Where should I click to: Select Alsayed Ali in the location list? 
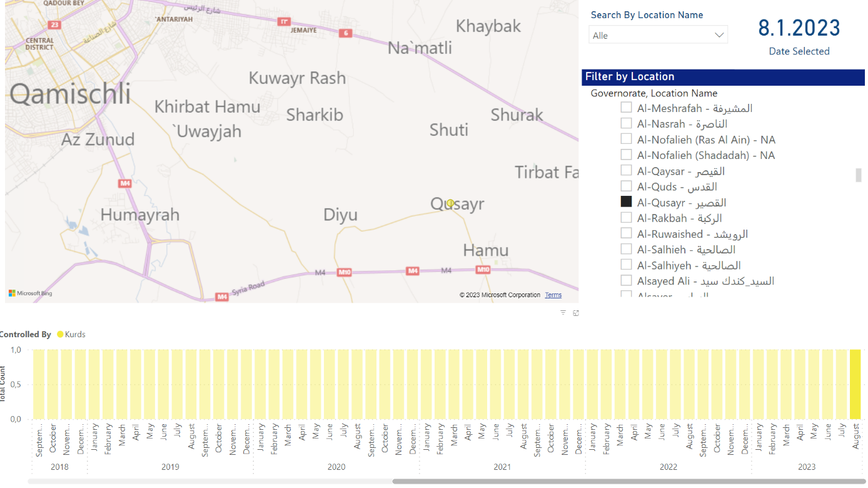tap(705, 281)
